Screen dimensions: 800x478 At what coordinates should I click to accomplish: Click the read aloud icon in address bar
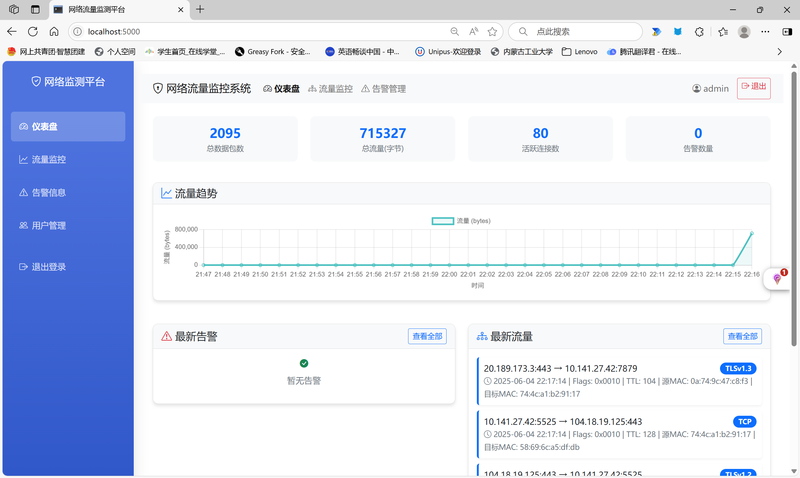[x=473, y=32]
